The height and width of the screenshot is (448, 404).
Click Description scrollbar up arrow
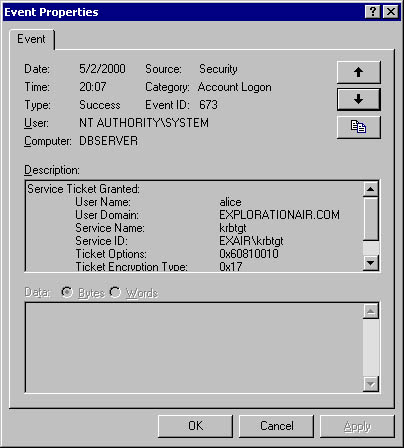(370, 189)
